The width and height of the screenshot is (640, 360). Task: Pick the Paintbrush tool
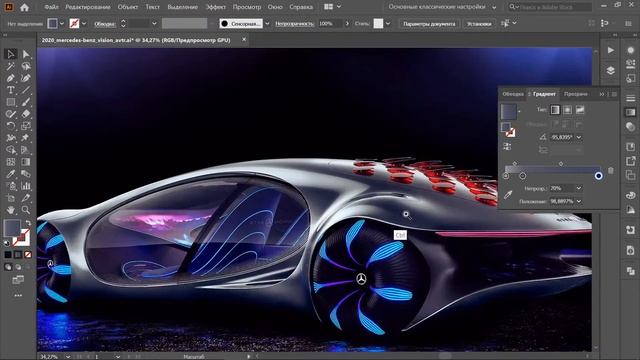tap(26, 102)
